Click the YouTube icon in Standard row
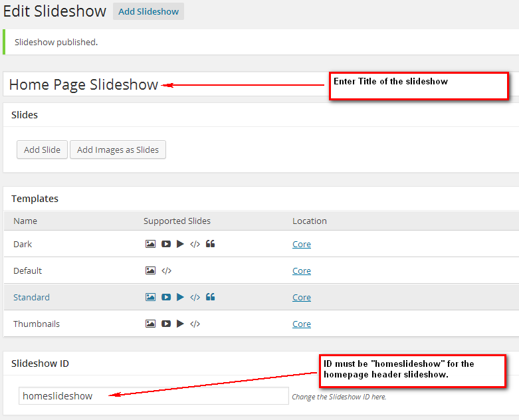This screenshot has width=519, height=420. (x=165, y=297)
